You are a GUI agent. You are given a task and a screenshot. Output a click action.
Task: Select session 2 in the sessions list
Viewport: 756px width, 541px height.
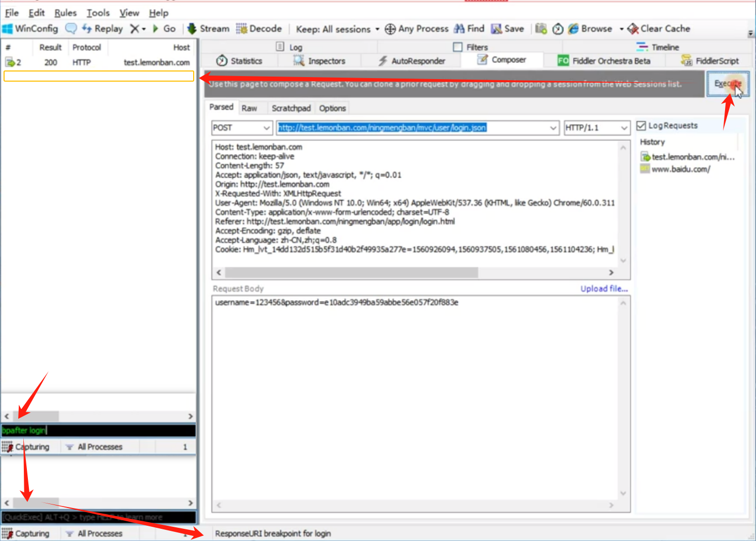(98, 62)
